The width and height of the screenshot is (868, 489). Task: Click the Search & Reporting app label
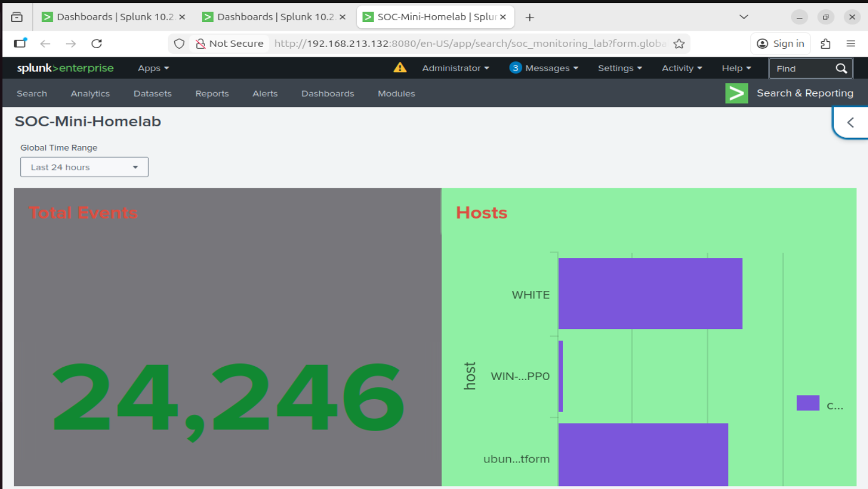click(805, 93)
